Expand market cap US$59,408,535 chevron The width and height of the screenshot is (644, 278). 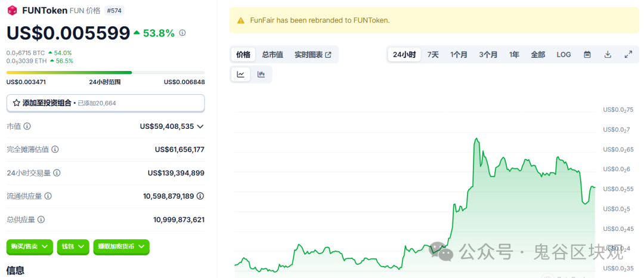point(200,126)
